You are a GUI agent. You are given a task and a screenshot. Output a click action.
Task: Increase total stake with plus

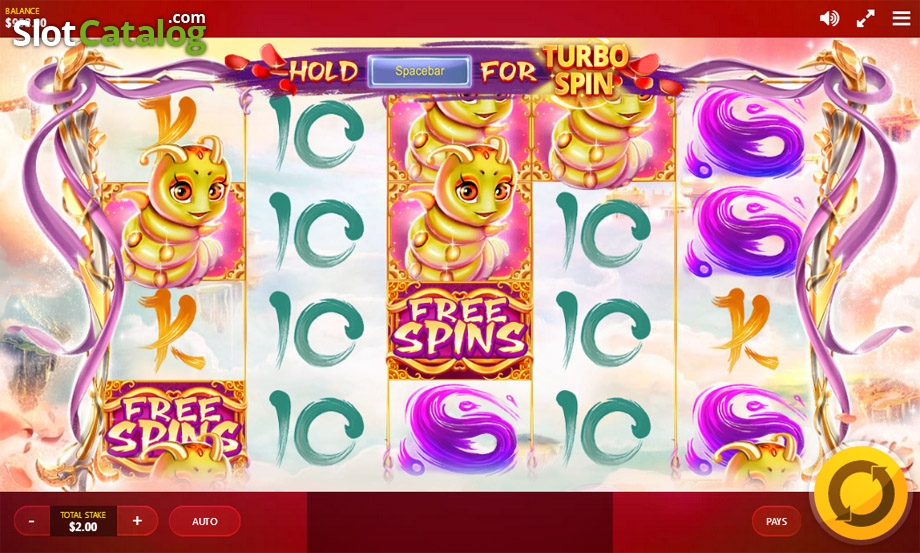(x=137, y=521)
